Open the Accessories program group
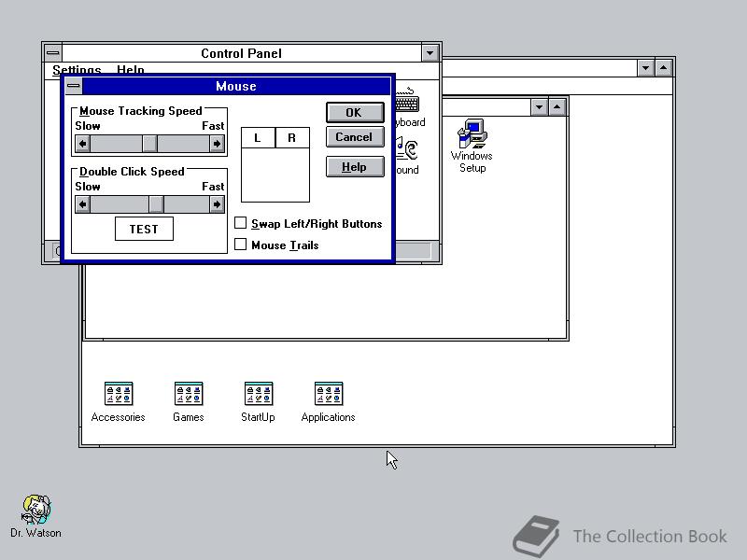 119,402
